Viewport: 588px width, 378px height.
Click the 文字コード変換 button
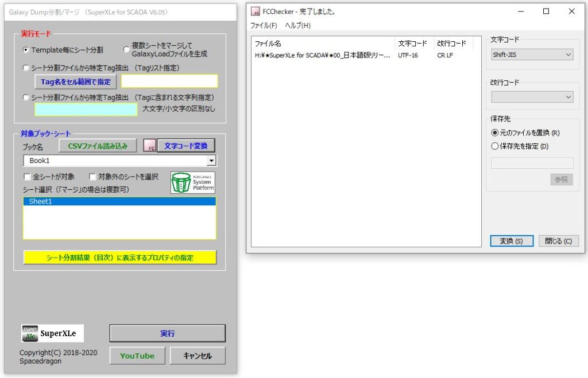[186, 146]
